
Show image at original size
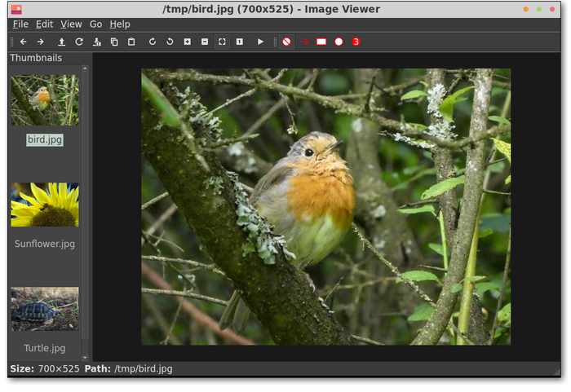[x=239, y=42]
